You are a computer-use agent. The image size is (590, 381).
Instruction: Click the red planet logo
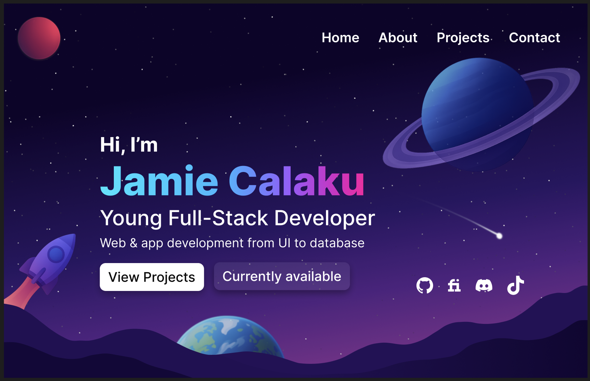point(39,38)
